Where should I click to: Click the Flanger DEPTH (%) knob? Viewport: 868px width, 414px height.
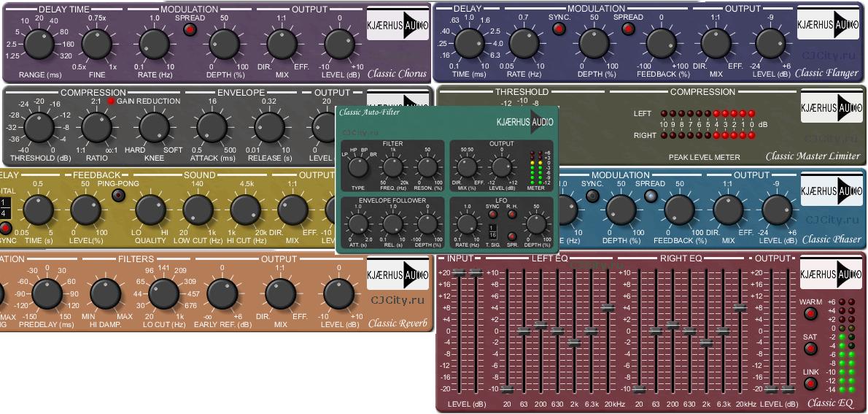(594, 44)
